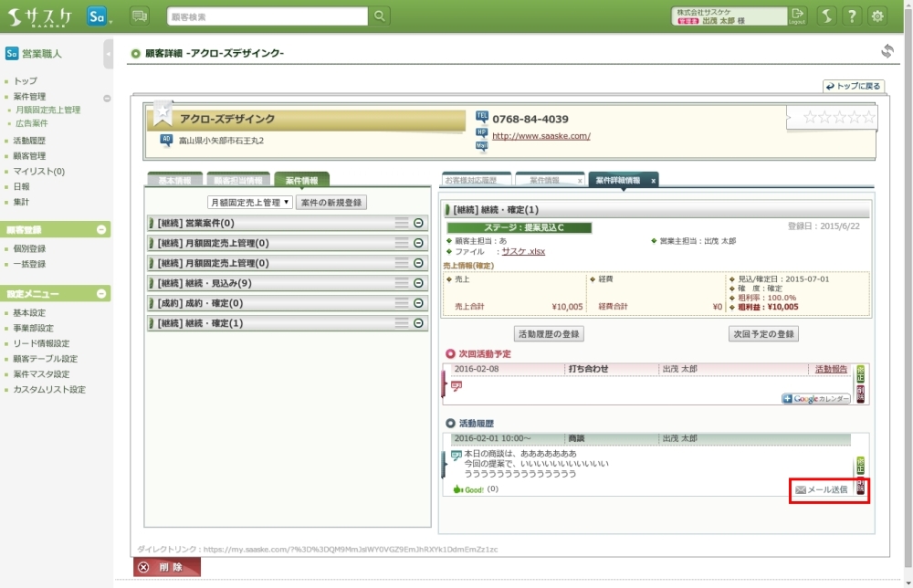Image resolution: width=913 pixels, height=588 pixels.
Task: Open the 月額固定売上管理 dropdown
Action: [249, 202]
